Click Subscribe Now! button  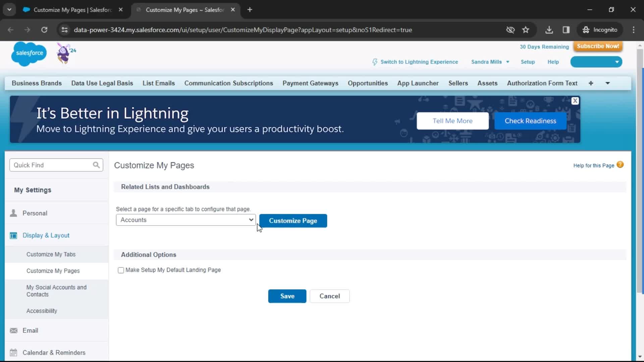(x=598, y=46)
